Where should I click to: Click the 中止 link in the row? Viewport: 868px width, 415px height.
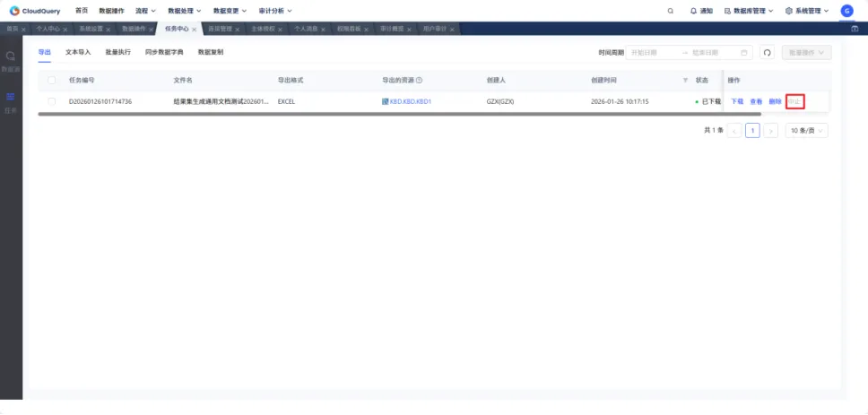(x=795, y=102)
